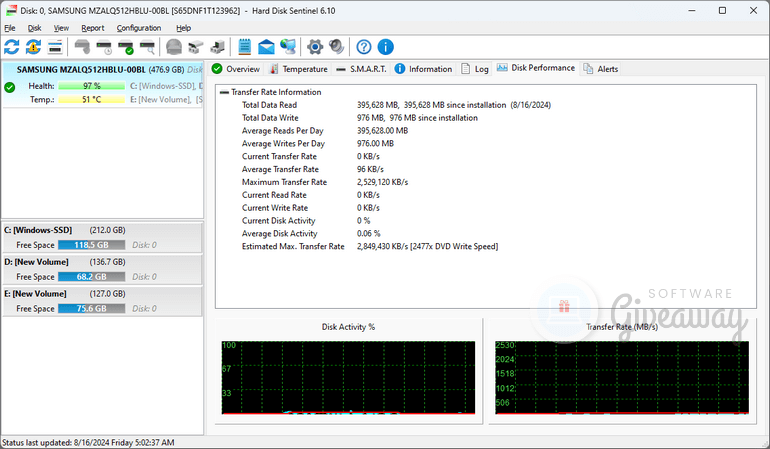770x449 pixels.
Task: Click the 97 % health bar
Action: (x=91, y=86)
